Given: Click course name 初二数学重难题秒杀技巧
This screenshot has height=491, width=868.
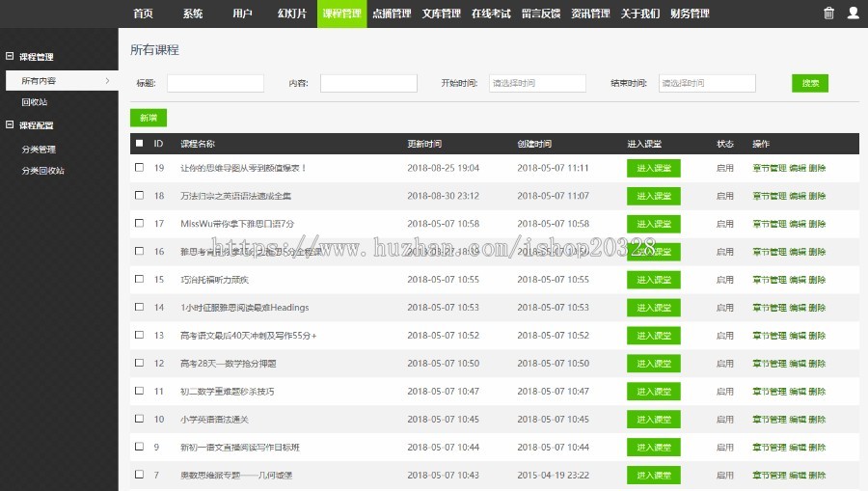Looking at the screenshot, I should coord(227,392).
